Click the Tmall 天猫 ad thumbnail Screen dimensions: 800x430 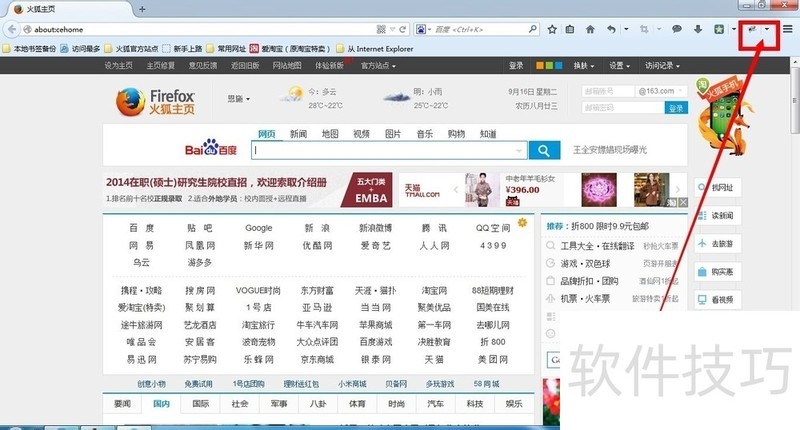tap(422, 190)
